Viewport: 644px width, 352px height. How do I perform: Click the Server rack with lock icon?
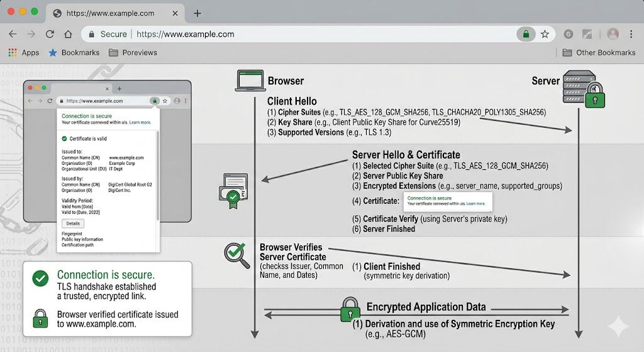(583, 89)
